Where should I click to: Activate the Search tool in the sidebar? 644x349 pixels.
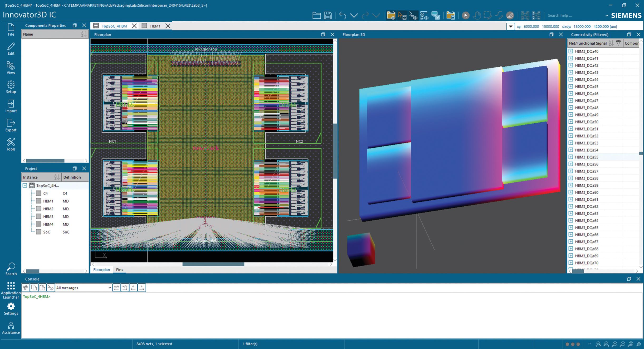(11, 268)
